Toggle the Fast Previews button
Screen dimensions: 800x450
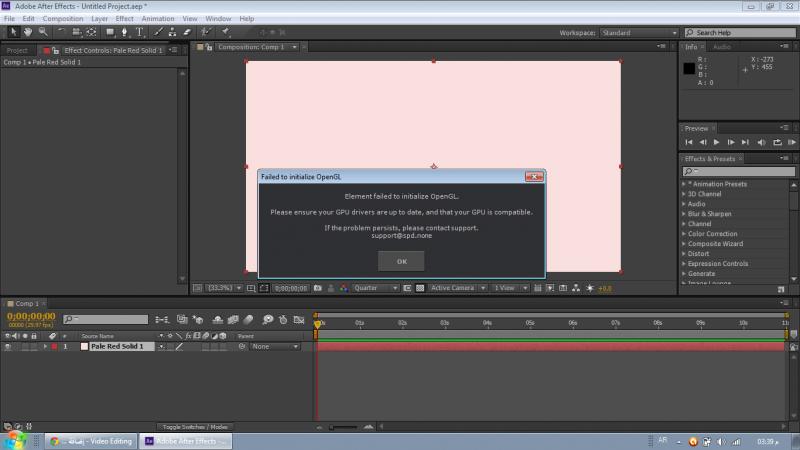(550, 288)
